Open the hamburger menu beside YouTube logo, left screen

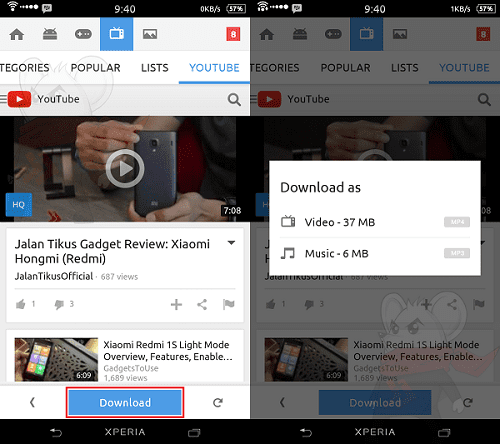tap(3, 99)
